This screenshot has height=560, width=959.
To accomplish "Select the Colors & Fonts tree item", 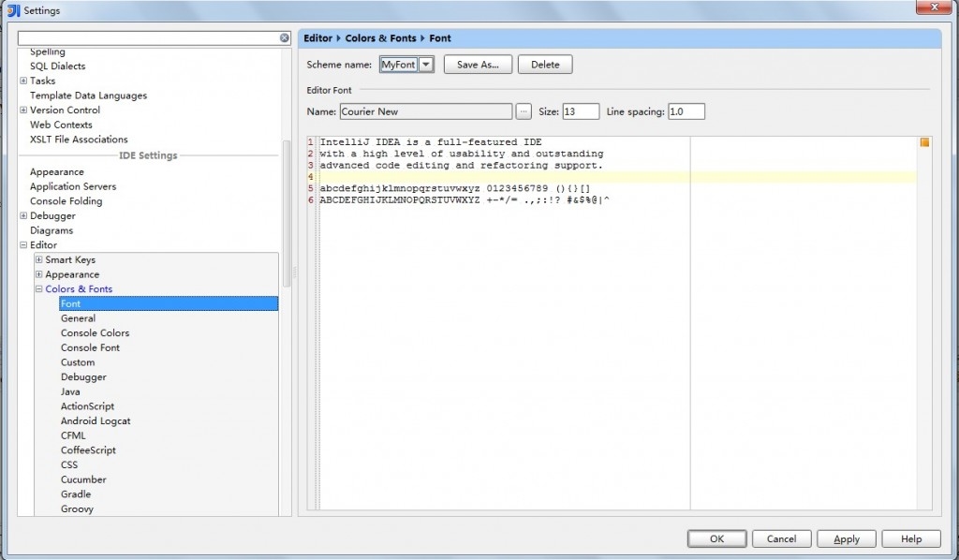I will (x=79, y=289).
